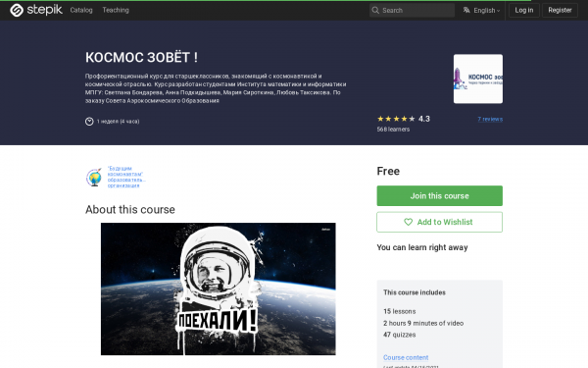Screen dimensions: 588x368
Task: Open the 7 reviews link
Action: (490, 119)
